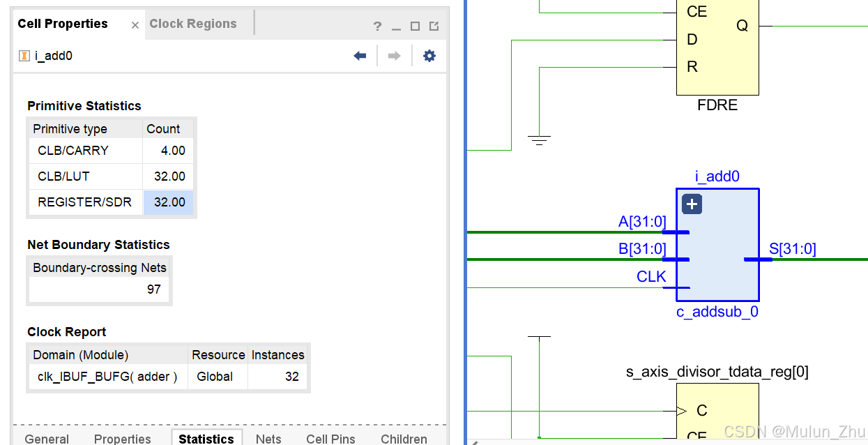Screen dimensions: 868x445
Task: Click C clock pin of s_axis_divisor_tdata_reg[0]
Action: pyautogui.click(x=701, y=411)
